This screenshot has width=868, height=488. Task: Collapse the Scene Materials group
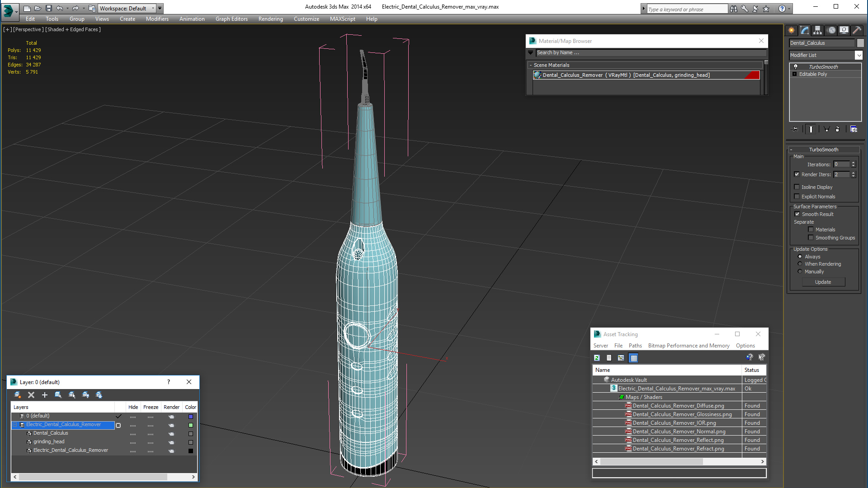[531, 65]
